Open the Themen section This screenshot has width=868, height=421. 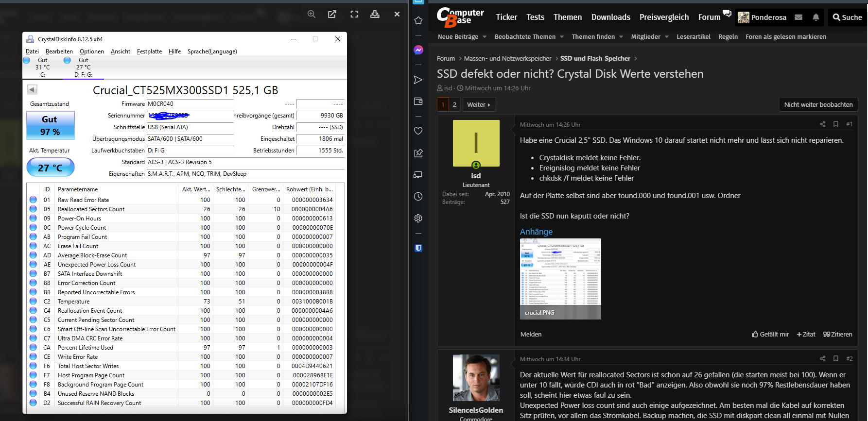click(568, 17)
